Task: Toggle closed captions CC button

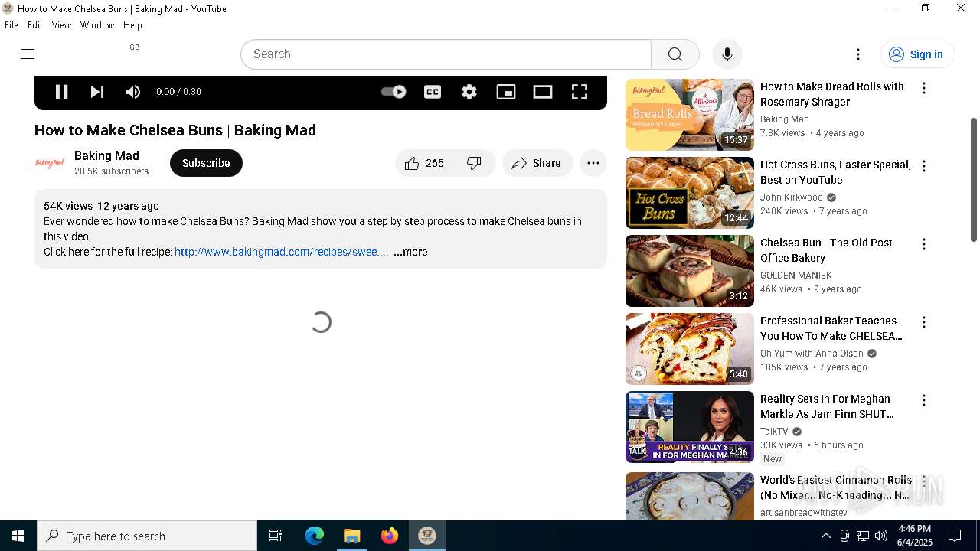Action: pyautogui.click(x=433, y=92)
